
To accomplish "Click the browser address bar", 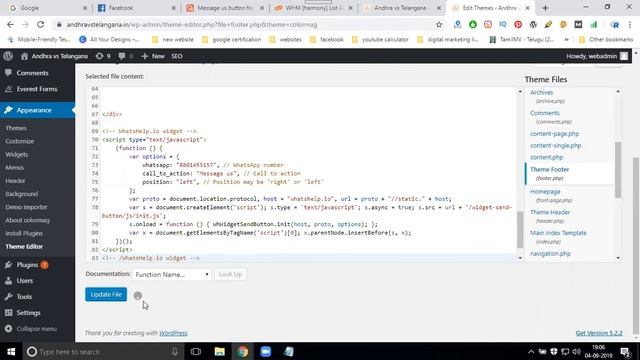I will pyautogui.click(x=245, y=24).
